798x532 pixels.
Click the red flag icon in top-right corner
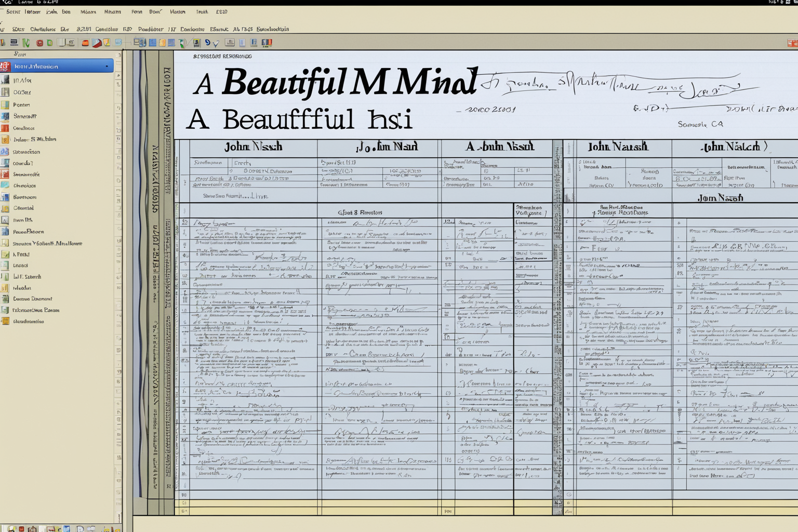point(792,43)
